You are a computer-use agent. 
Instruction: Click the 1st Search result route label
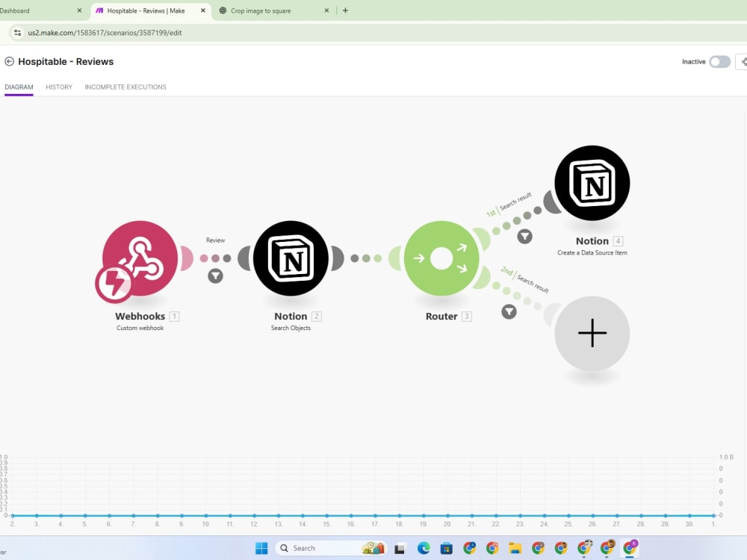point(509,205)
